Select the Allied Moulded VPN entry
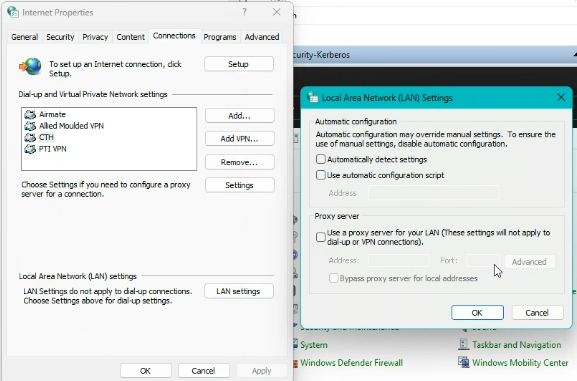 (x=71, y=126)
